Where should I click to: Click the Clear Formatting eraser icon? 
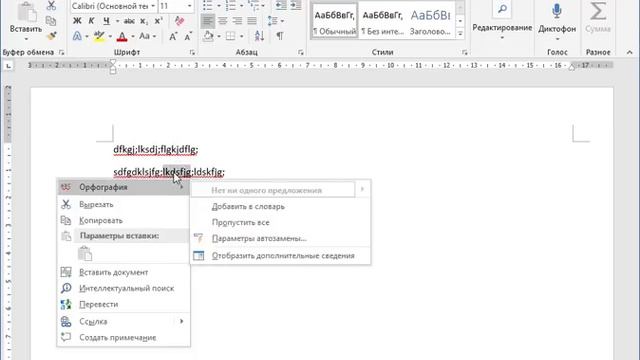click(179, 21)
